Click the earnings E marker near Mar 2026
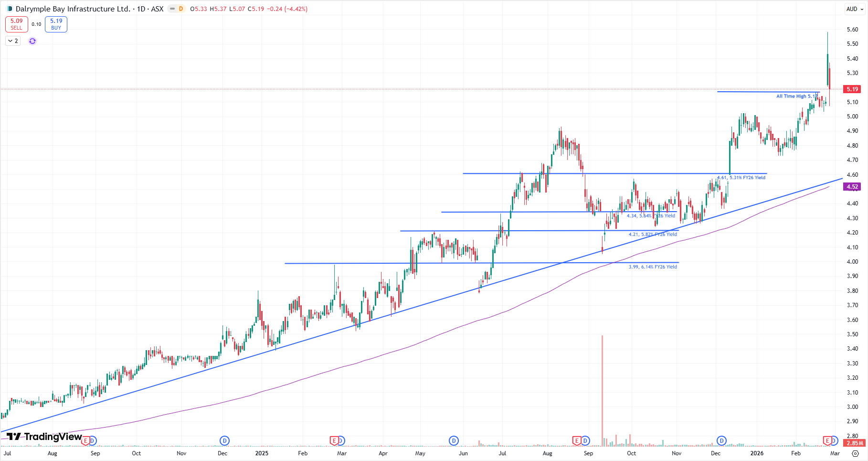 tap(827, 440)
